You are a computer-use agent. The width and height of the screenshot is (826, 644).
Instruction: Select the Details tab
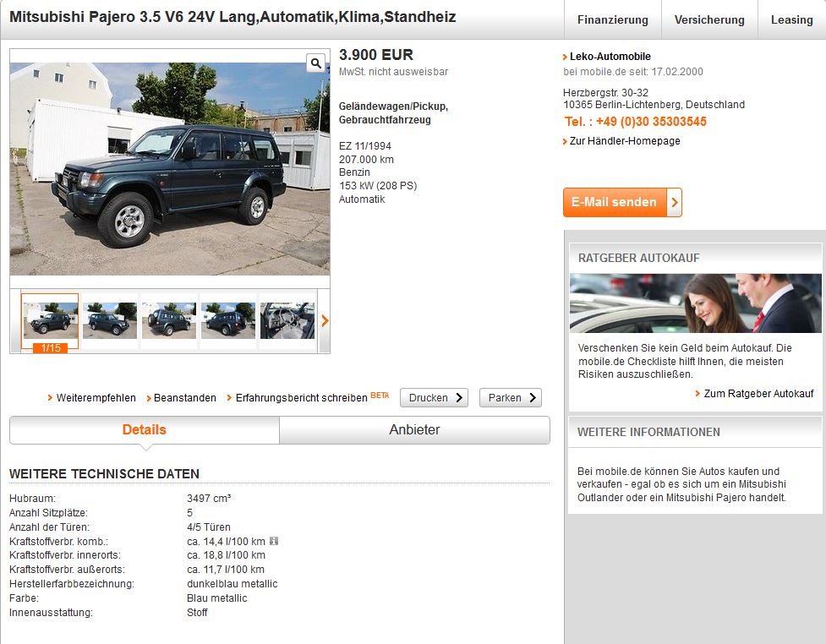[x=145, y=429]
